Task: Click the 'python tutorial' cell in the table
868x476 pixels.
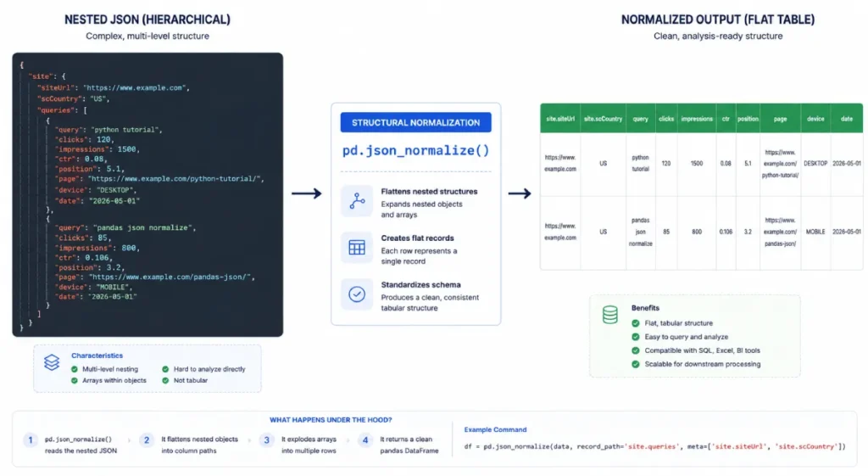Action: pyautogui.click(x=641, y=164)
